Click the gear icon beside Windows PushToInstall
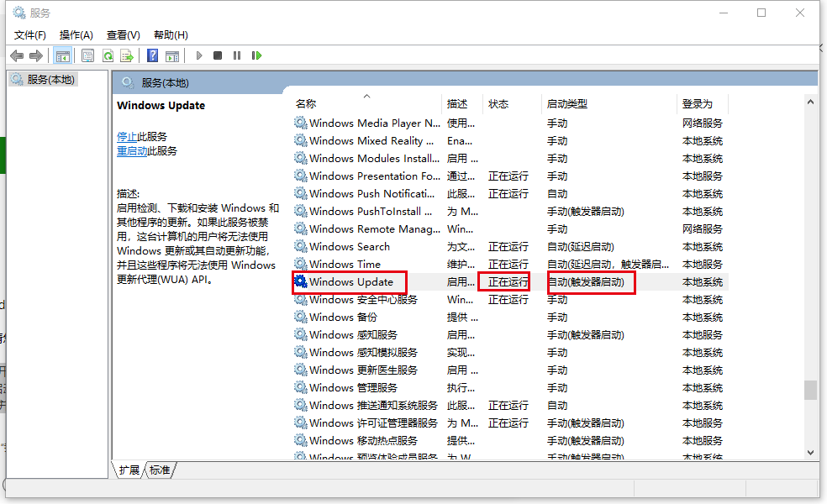The image size is (827, 504). [x=301, y=212]
